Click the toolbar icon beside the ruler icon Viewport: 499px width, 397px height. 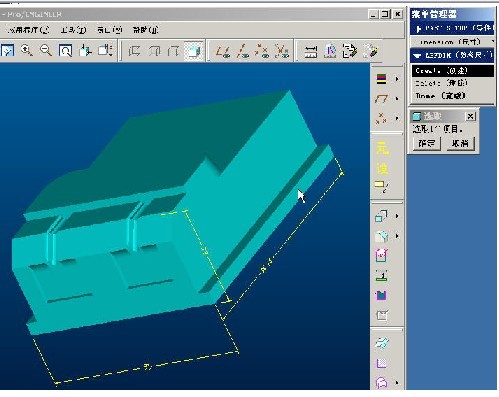(x=330, y=51)
